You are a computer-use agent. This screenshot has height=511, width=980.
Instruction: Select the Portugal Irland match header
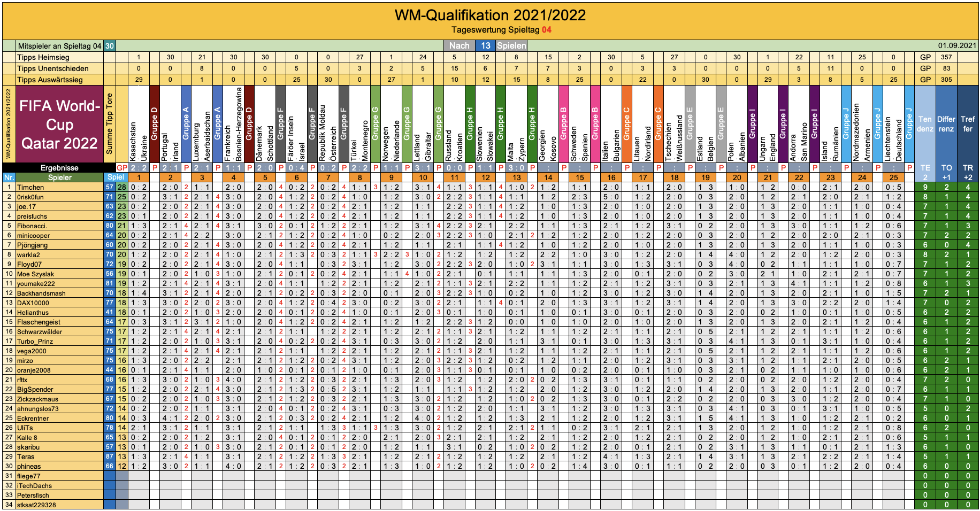[x=170, y=124]
